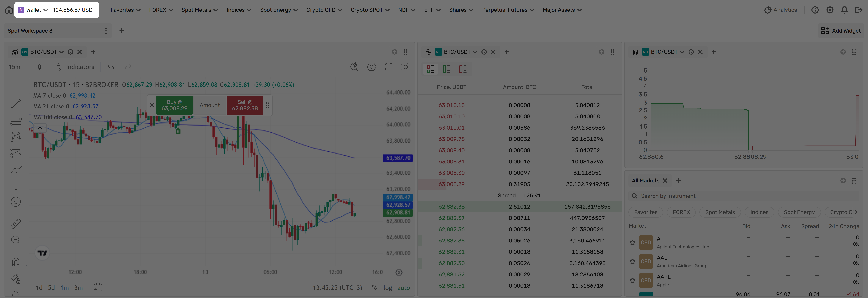Favorite the AAPL Apple instrument
The image size is (868, 298).
pos(632,280)
